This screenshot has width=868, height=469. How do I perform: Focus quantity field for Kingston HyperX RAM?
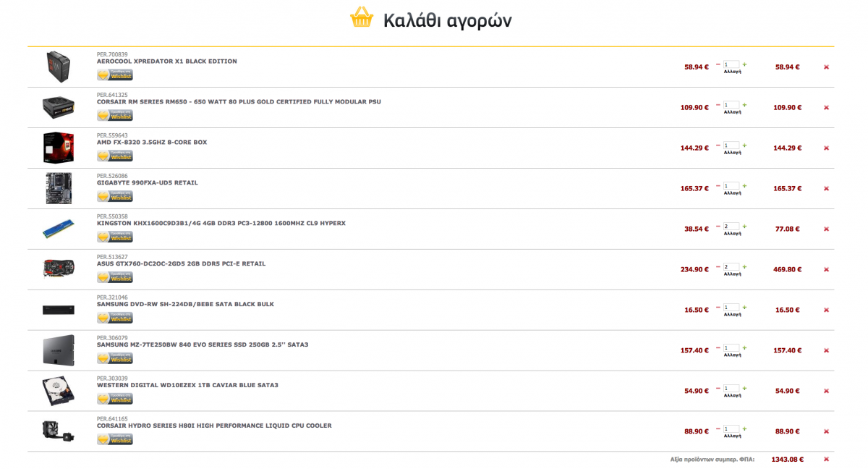click(x=731, y=227)
